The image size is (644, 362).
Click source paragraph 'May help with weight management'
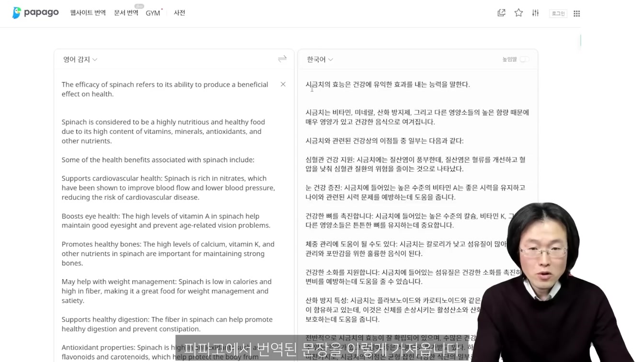click(x=166, y=291)
